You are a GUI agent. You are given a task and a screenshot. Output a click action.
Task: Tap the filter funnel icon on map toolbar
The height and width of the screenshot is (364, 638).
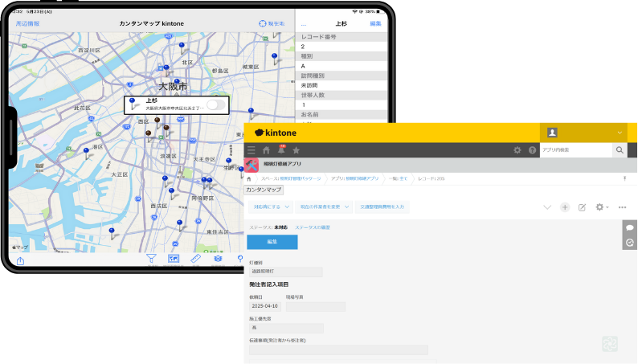click(151, 259)
